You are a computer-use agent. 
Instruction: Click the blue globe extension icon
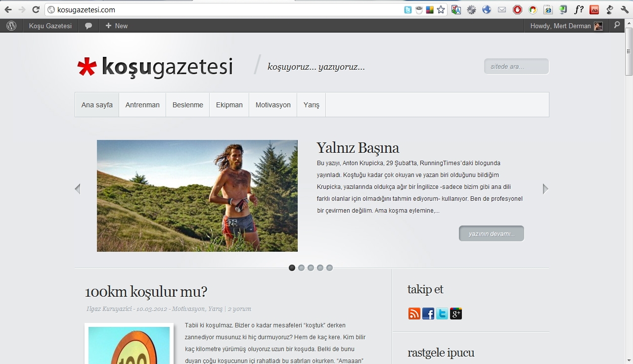(x=487, y=9)
